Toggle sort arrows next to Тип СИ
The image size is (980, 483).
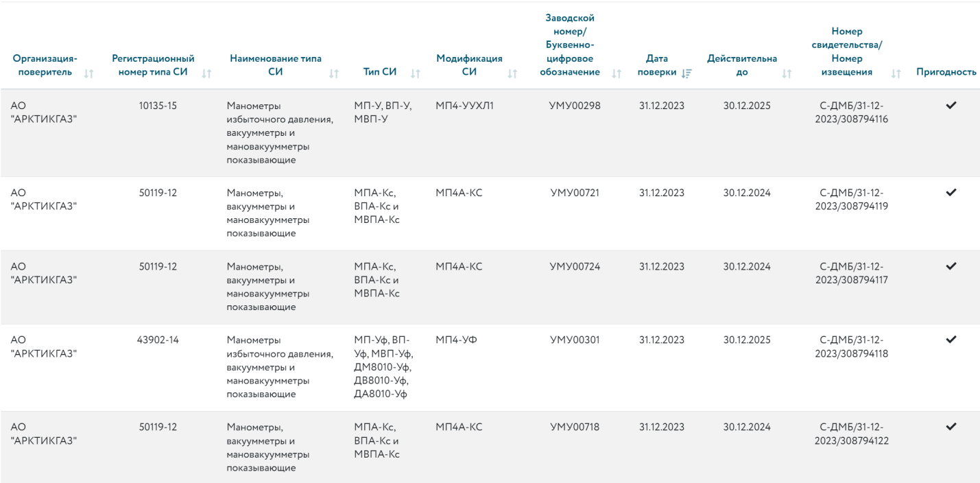tap(415, 73)
